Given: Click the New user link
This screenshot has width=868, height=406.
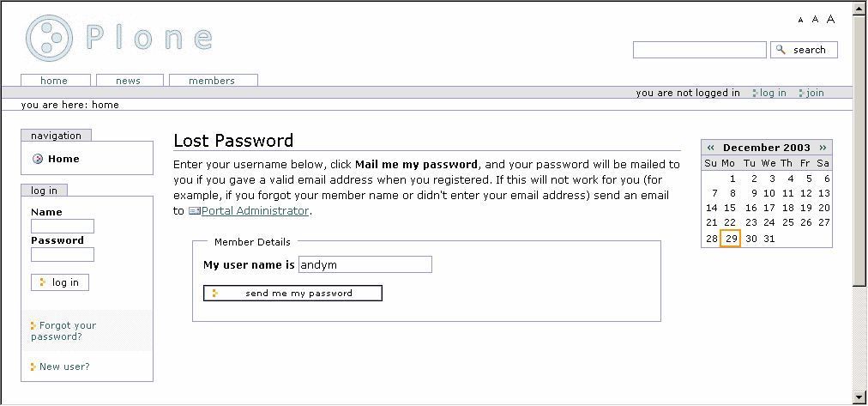Looking at the screenshot, I should pos(64,367).
